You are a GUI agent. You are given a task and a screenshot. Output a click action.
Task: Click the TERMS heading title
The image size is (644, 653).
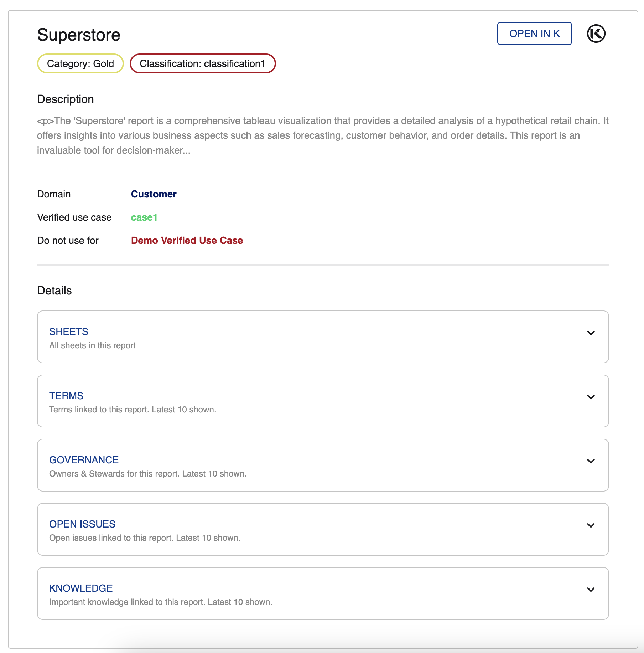click(x=66, y=396)
